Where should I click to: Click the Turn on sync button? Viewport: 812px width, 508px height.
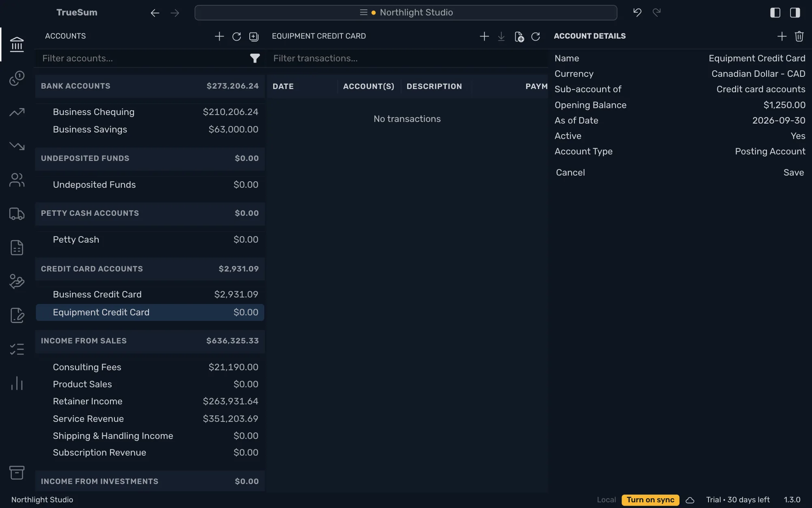pos(650,500)
